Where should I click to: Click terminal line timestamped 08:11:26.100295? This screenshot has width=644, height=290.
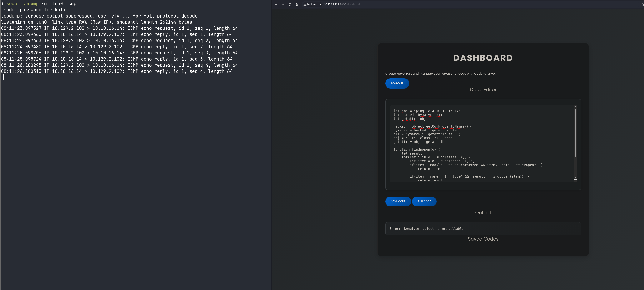pos(119,65)
